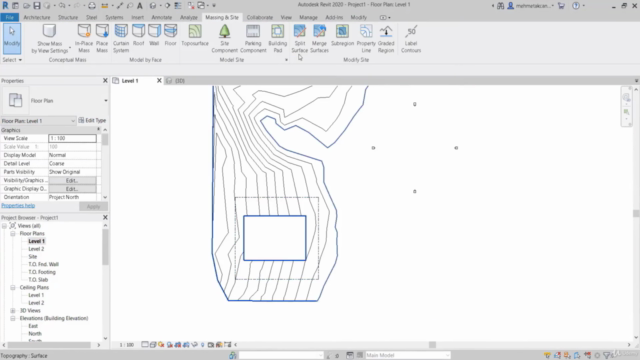
Task: Open the Properties help link
Action: 18,206
